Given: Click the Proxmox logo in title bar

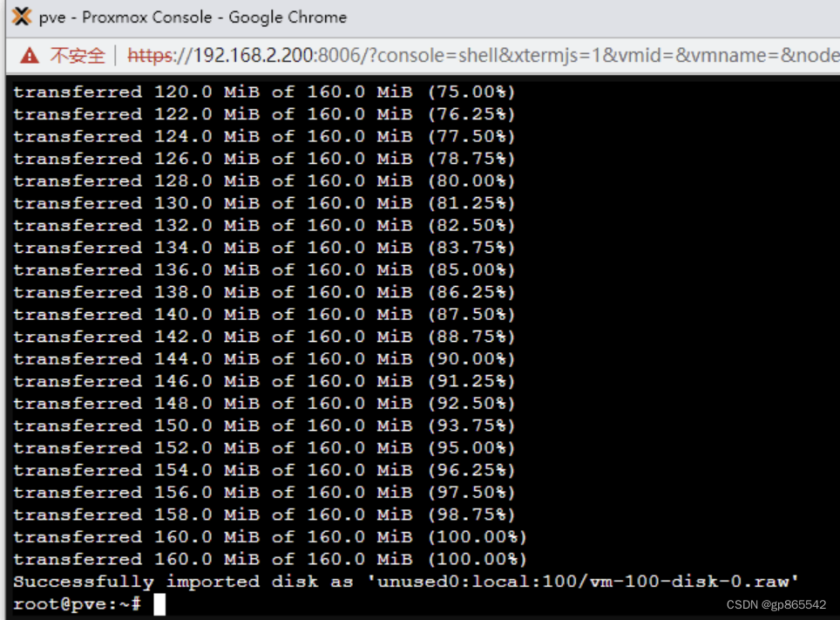Looking at the screenshot, I should click(x=22, y=17).
